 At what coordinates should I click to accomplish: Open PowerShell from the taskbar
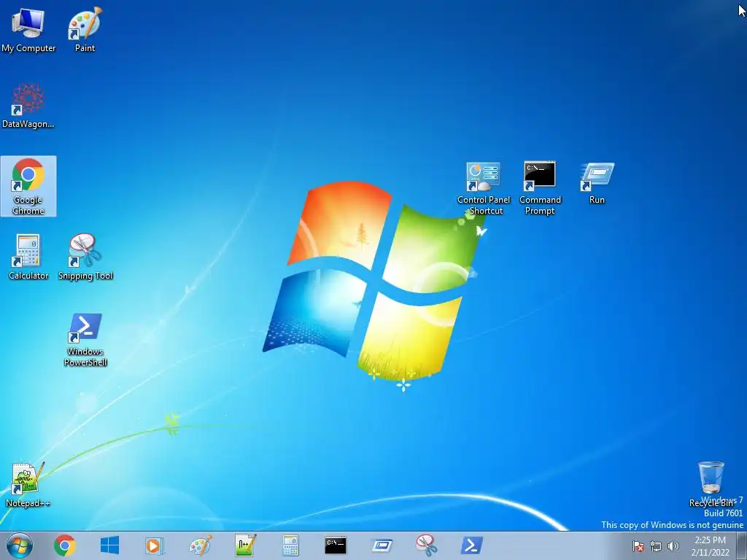(472, 545)
